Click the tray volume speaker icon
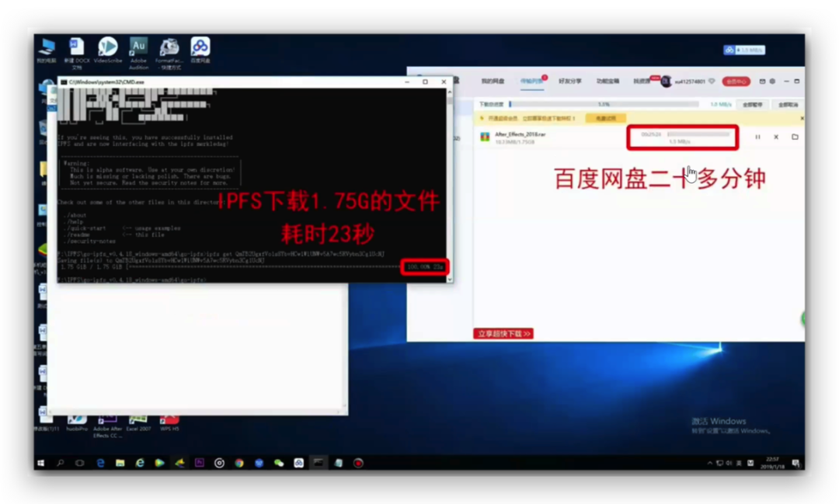 tap(729, 463)
